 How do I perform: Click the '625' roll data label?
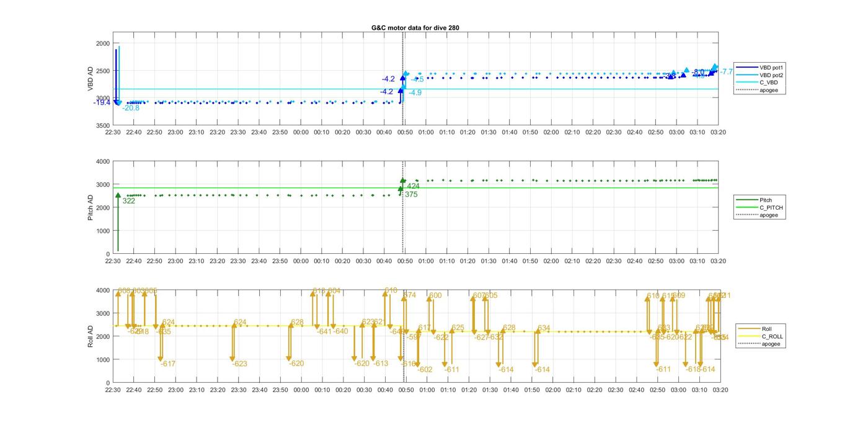click(x=458, y=328)
